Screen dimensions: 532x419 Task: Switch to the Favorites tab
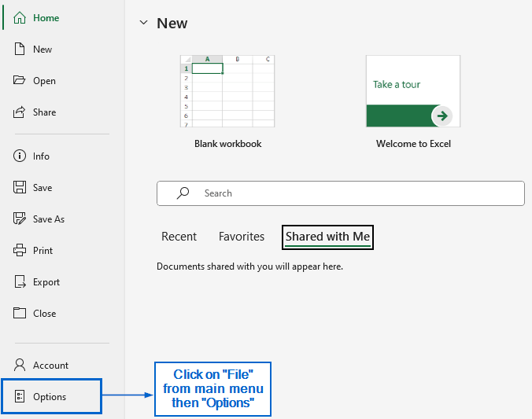click(x=242, y=237)
